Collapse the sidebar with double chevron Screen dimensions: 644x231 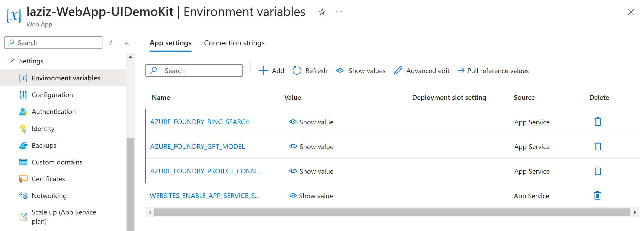coord(127,43)
